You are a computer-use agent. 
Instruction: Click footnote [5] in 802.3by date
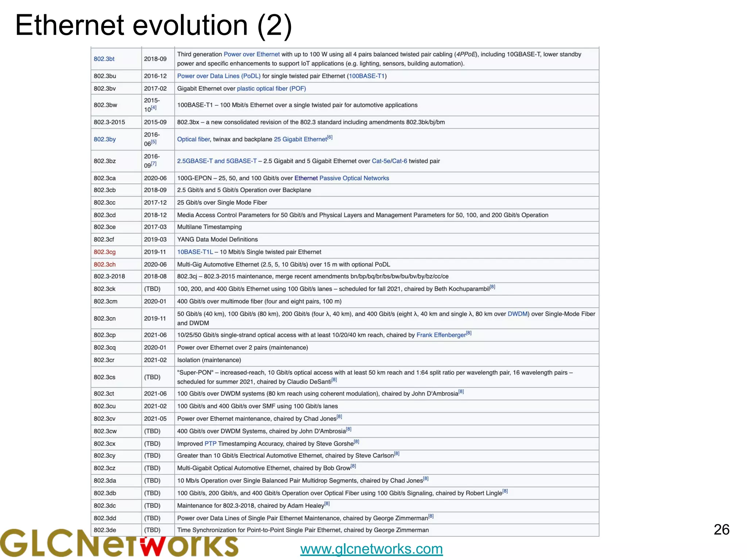[154, 142]
